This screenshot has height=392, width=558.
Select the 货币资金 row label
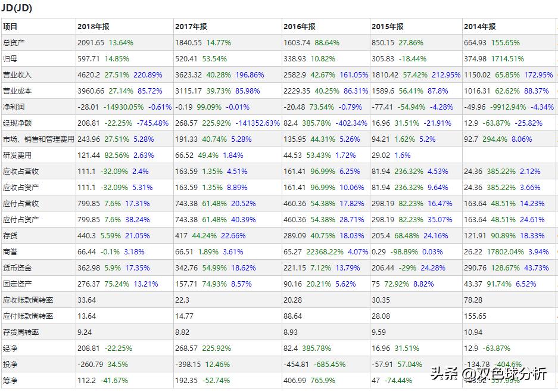pos(18,268)
